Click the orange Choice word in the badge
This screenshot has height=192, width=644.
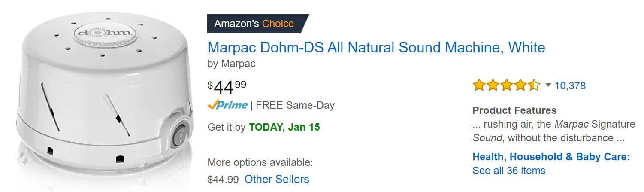pos(278,23)
